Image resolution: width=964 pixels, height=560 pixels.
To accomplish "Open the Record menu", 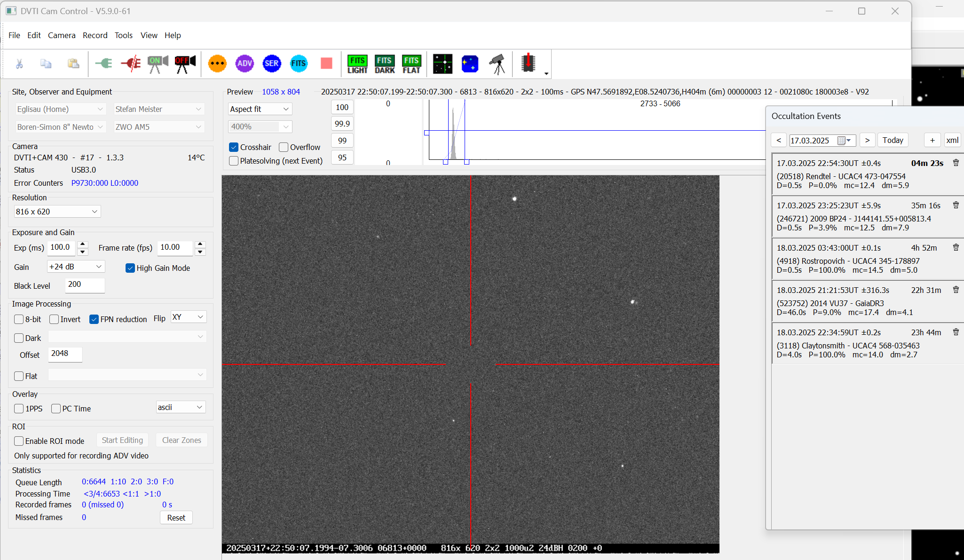I will 95,35.
